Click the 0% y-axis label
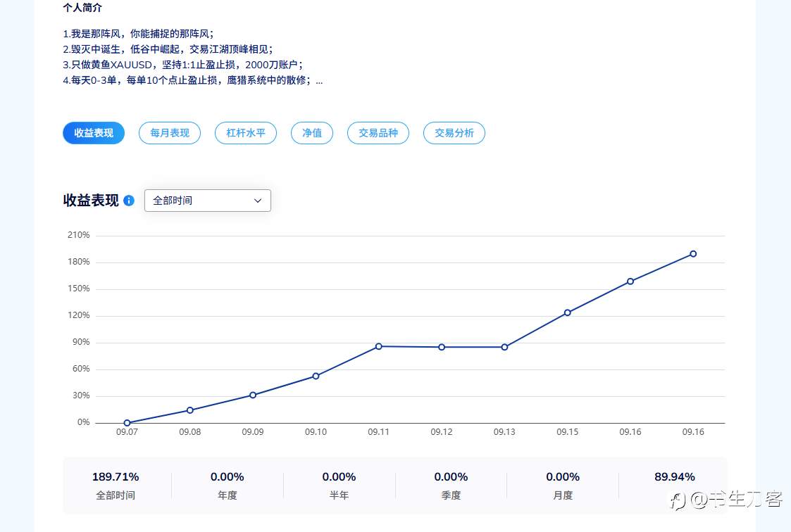This screenshot has height=532, width=791. tap(84, 422)
